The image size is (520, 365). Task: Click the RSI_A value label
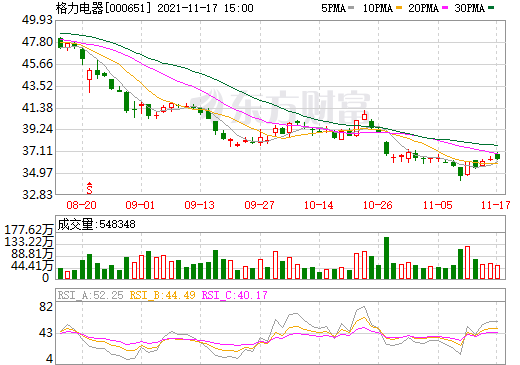(x=90, y=295)
